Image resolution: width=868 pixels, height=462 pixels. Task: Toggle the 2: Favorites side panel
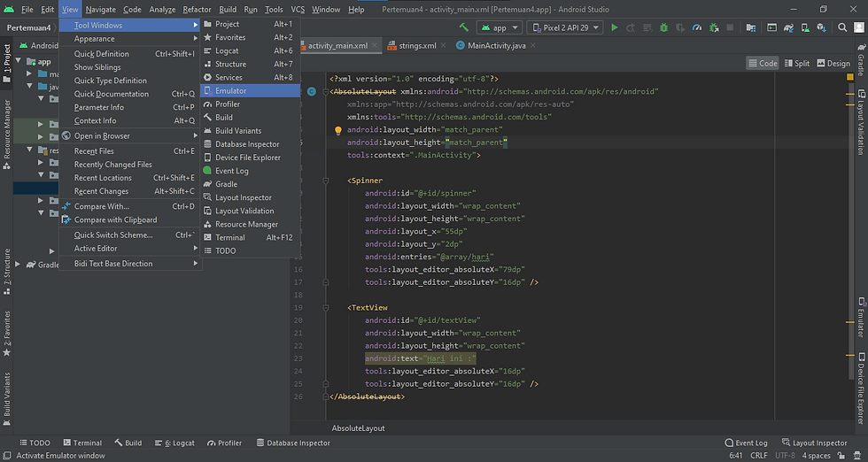coord(7,333)
